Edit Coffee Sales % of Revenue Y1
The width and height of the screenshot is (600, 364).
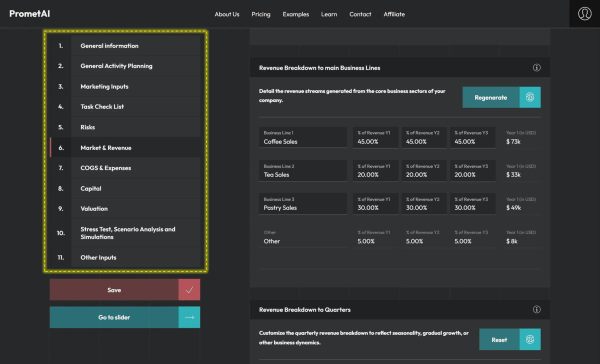point(375,137)
